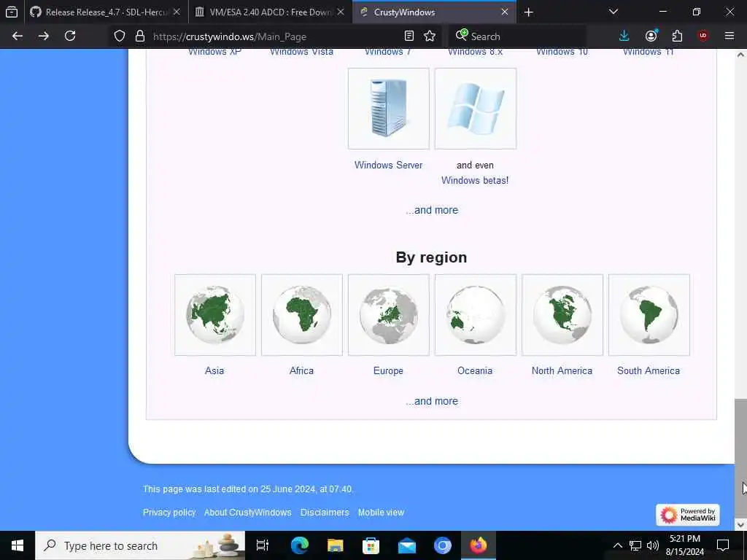
Task: Go back with the browser back arrow
Action: point(18,36)
